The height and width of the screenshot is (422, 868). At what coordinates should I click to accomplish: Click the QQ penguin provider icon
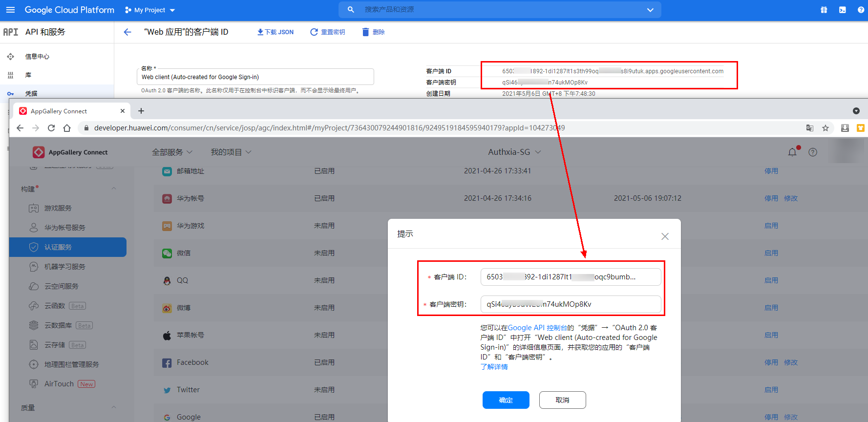point(167,280)
